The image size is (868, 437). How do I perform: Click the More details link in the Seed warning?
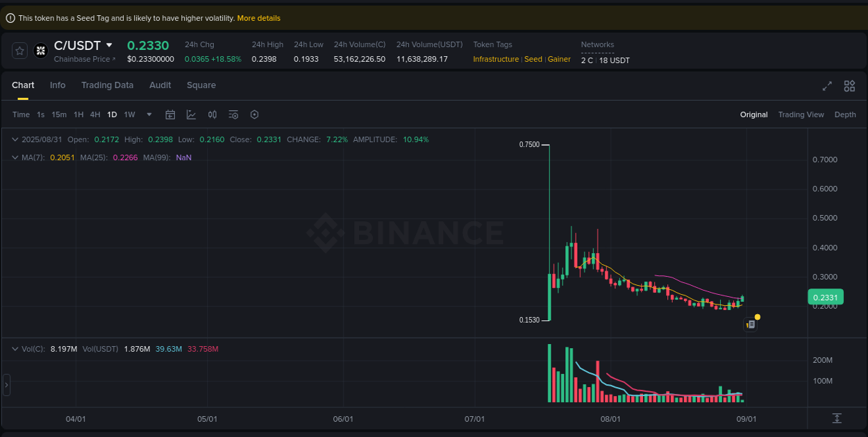pos(258,18)
